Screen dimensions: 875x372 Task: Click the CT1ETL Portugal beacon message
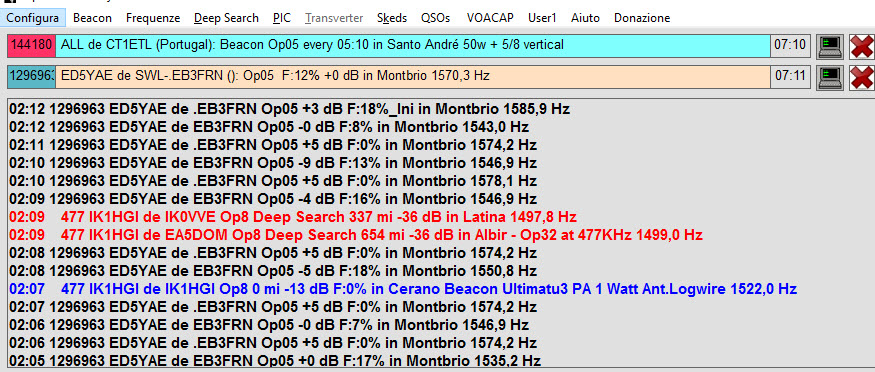pyautogui.click(x=413, y=45)
